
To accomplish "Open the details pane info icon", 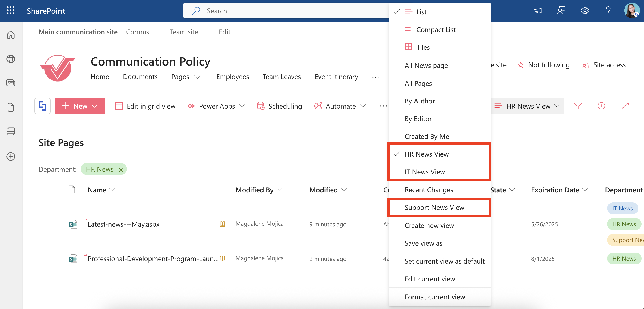I will (x=601, y=106).
